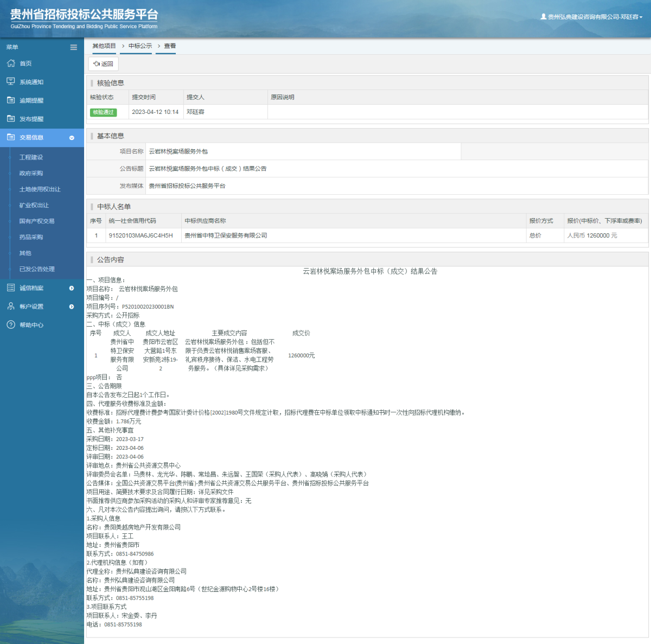Select 已发公告处理 submenu item

37,269
